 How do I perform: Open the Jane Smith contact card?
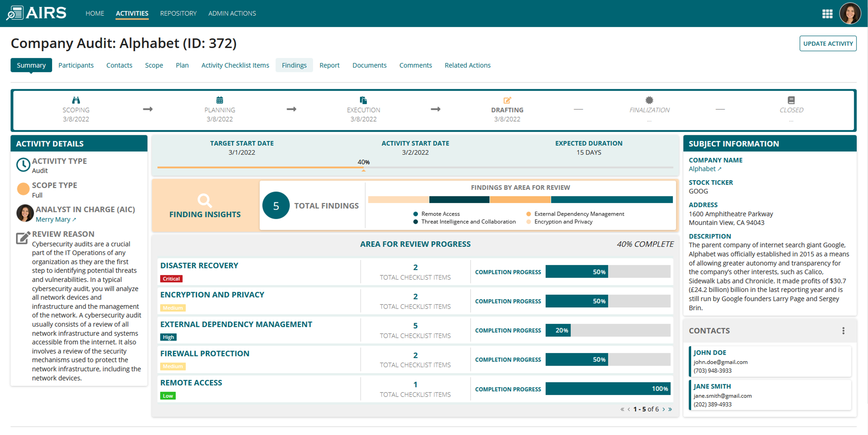click(770, 395)
